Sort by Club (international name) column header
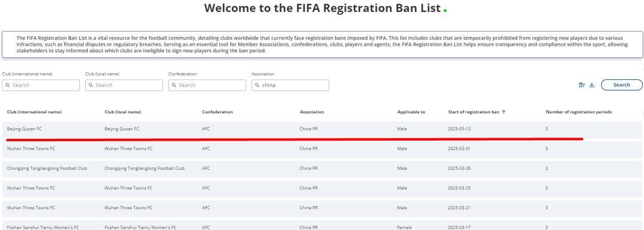Viewport: 644px width, 230px height. click(35, 111)
